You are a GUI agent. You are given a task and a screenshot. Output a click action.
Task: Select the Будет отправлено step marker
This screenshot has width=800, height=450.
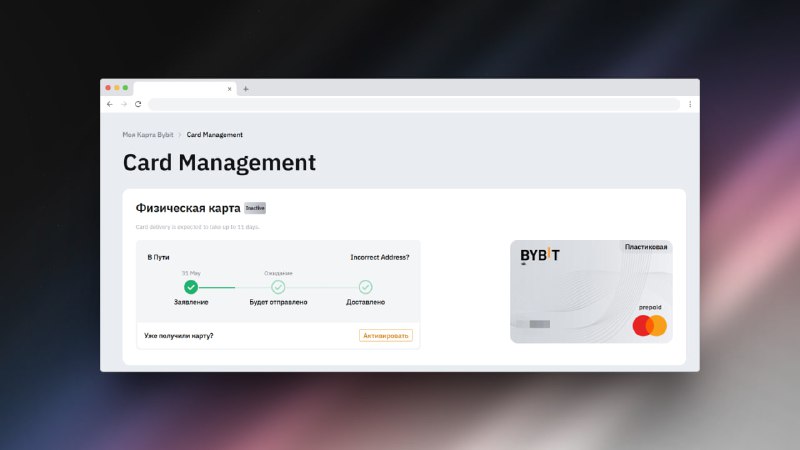278,287
